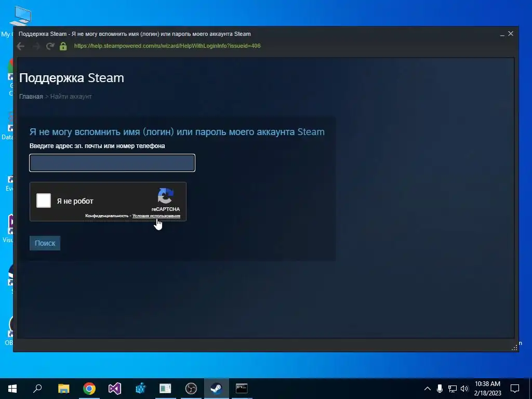Show hidden system tray icons
Image resolution: width=532 pixels, height=399 pixels.
coord(428,389)
